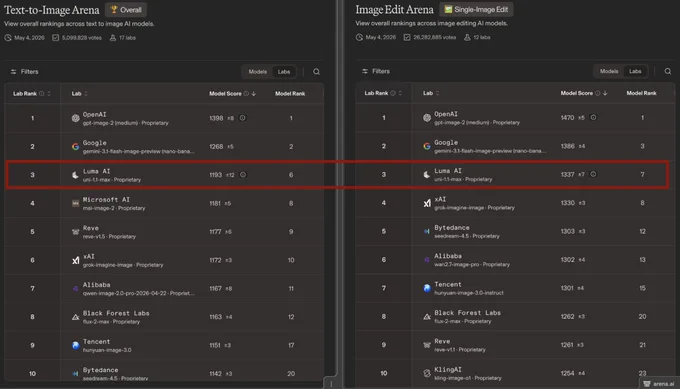Click the arena.ai badge
Screen dimensions: 680x389
coord(659,384)
